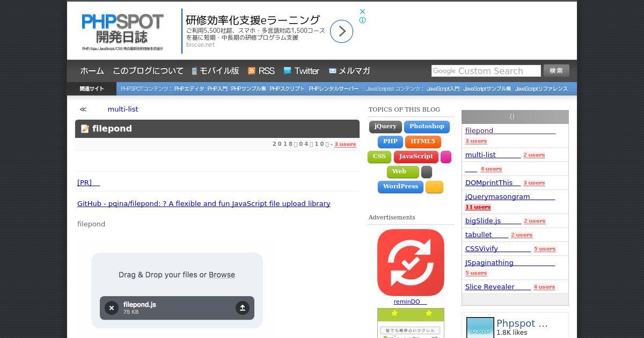The height and width of the screenshot is (338, 644).
Task: Select the Web topic tag
Action: coord(403,172)
